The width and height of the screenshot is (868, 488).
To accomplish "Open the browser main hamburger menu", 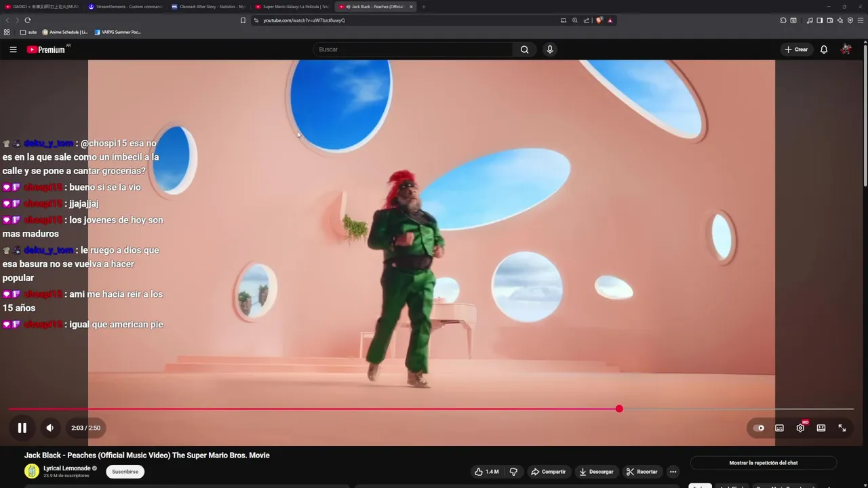I will pyautogui.click(x=861, y=20).
